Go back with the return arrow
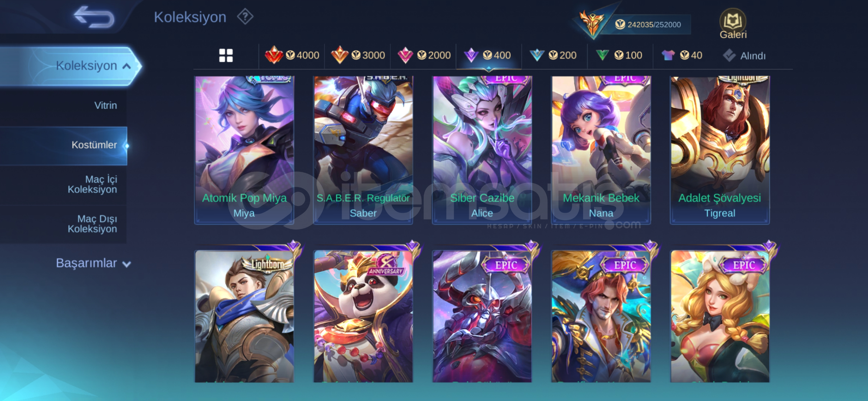 [94, 17]
